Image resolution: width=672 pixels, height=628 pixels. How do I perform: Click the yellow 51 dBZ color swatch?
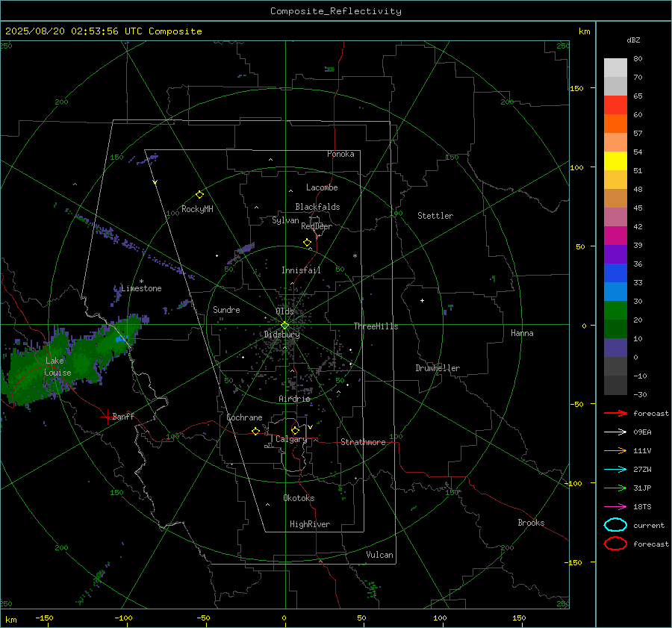coord(615,161)
